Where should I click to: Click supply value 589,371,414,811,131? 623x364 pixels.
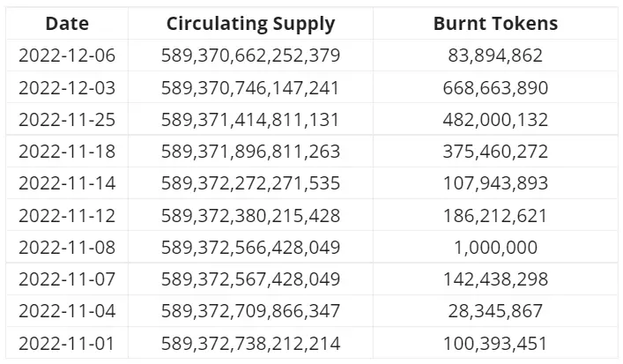251,120
